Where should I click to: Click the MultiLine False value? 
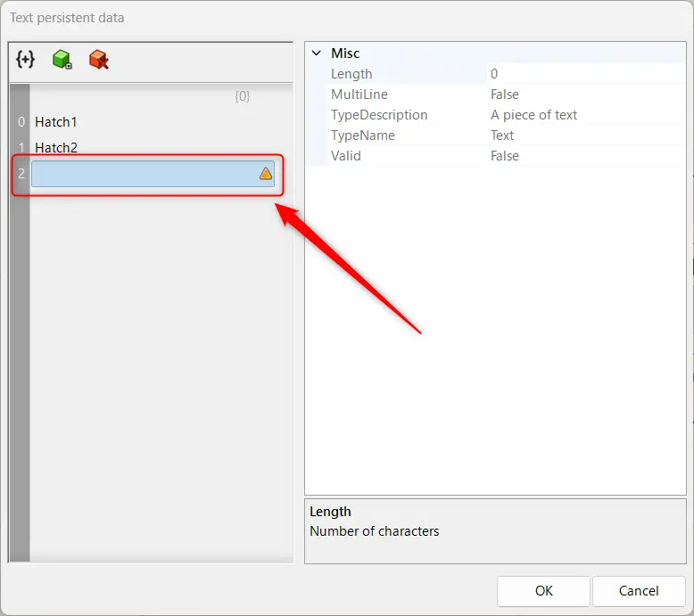click(505, 94)
